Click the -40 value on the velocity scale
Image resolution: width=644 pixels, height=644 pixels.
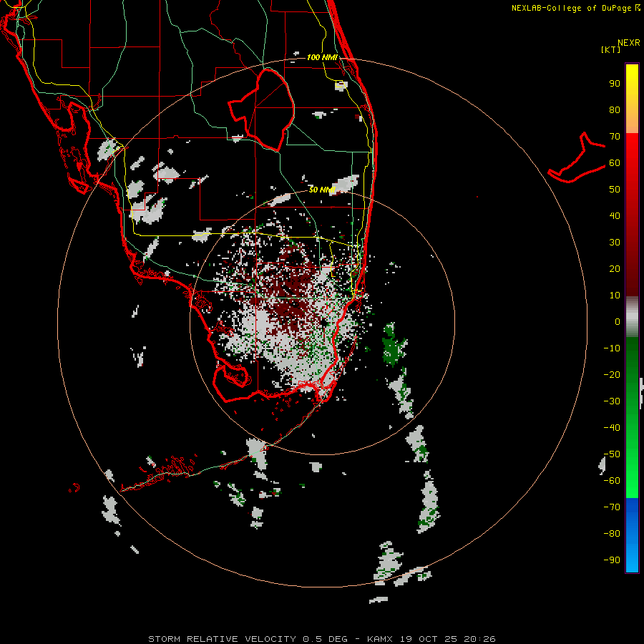click(612, 428)
